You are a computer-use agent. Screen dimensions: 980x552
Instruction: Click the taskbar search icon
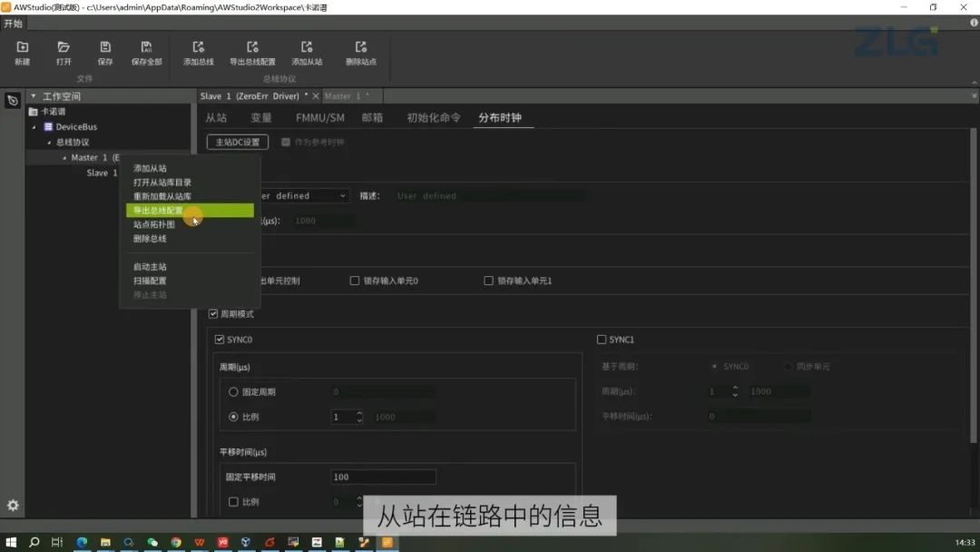[34, 542]
